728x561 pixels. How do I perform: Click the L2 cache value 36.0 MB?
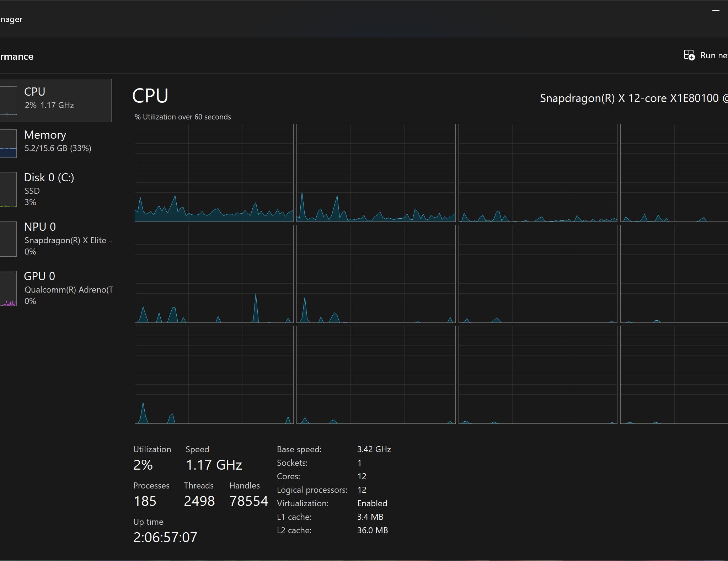click(373, 530)
